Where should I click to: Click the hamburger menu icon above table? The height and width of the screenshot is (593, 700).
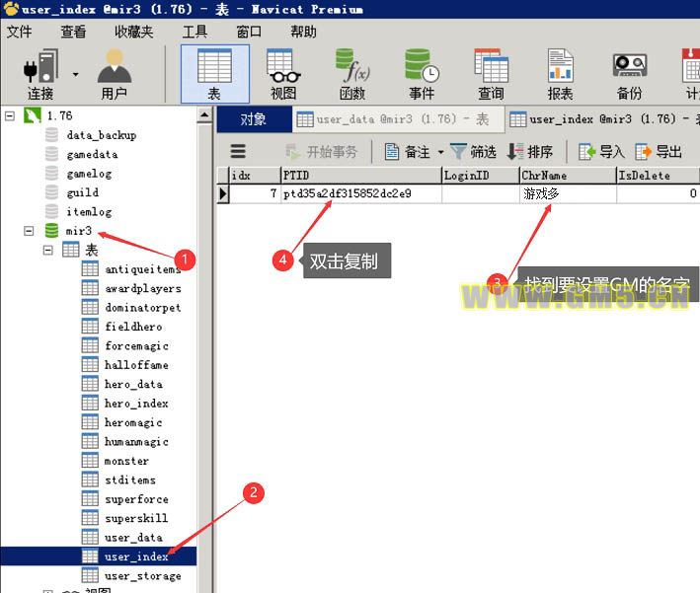pyautogui.click(x=238, y=152)
